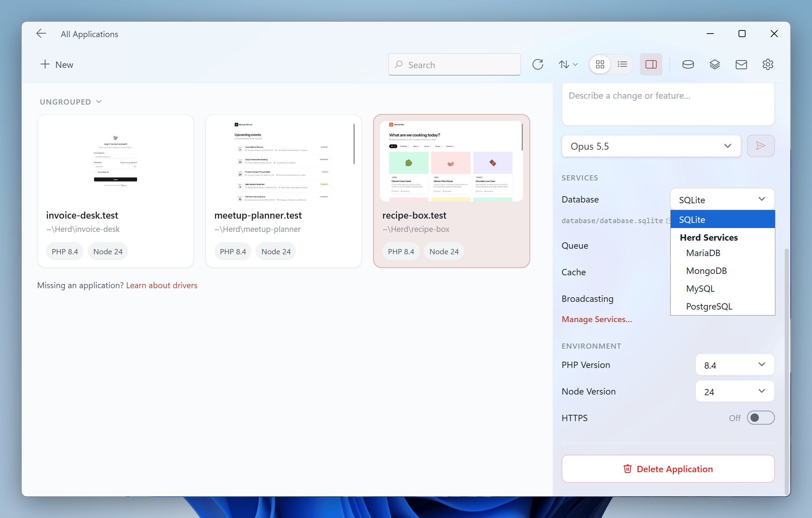
Task: Go back using the arrow icon
Action: coord(41,34)
